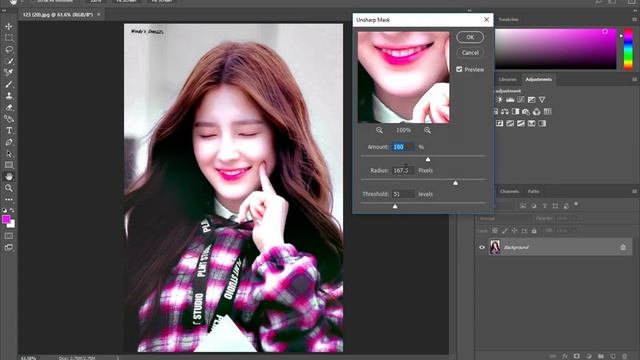This screenshot has width=640, height=360.
Task: Open the status bar info arrow
Action: (x=118, y=358)
